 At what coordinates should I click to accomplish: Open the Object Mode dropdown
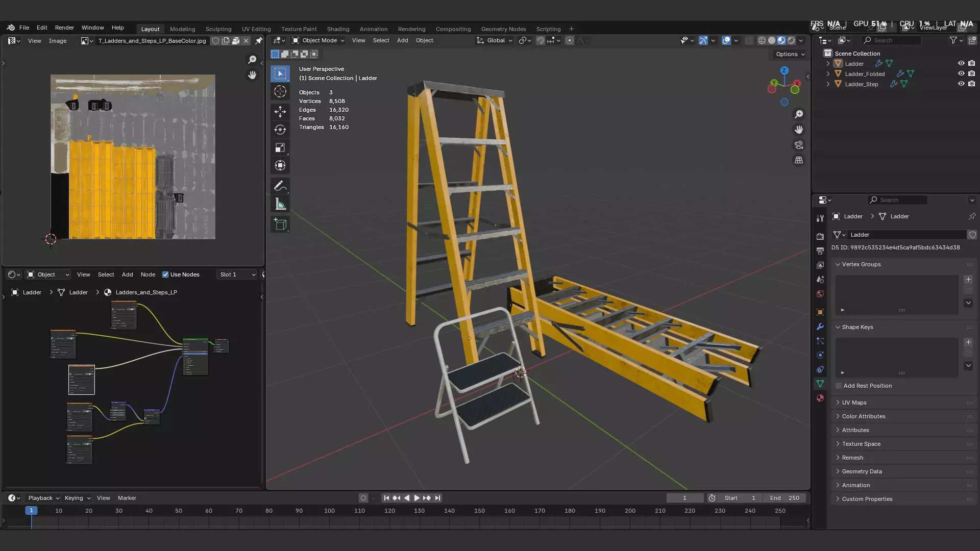pyautogui.click(x=318, y=40)
